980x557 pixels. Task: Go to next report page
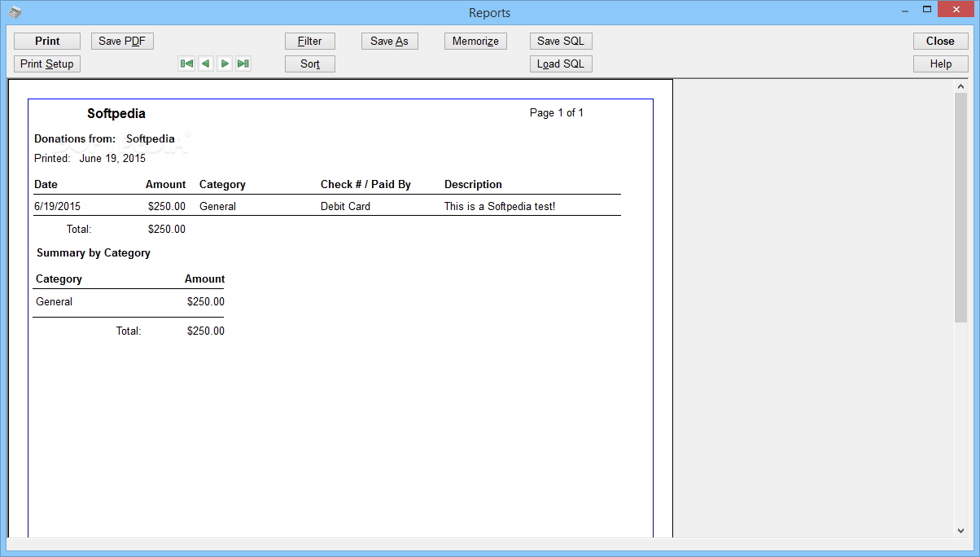pos(225,64)
